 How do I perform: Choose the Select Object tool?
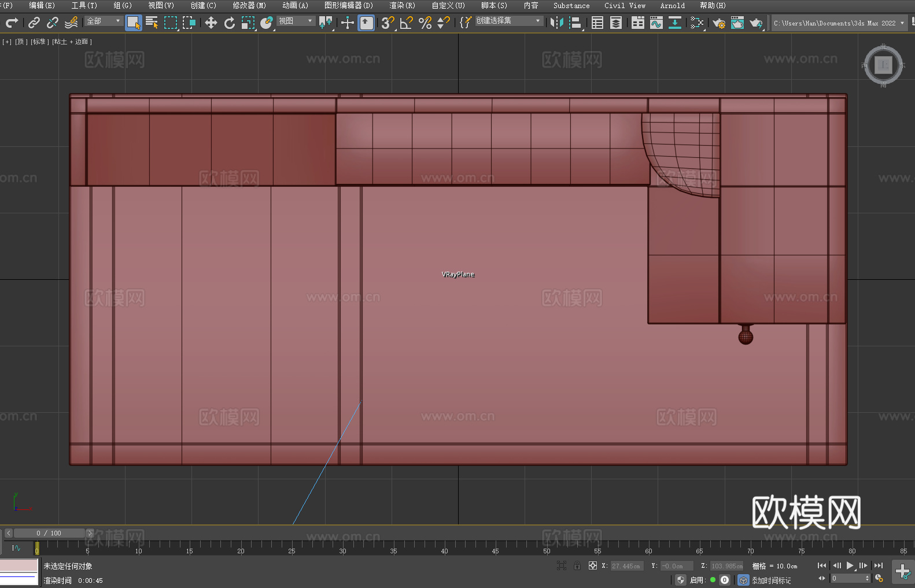pos(134,23)
